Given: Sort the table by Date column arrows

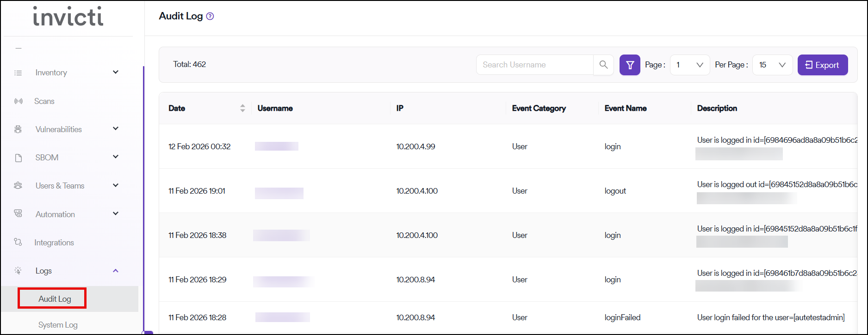Looking at the screenshot, I should (x=242, y=108).
